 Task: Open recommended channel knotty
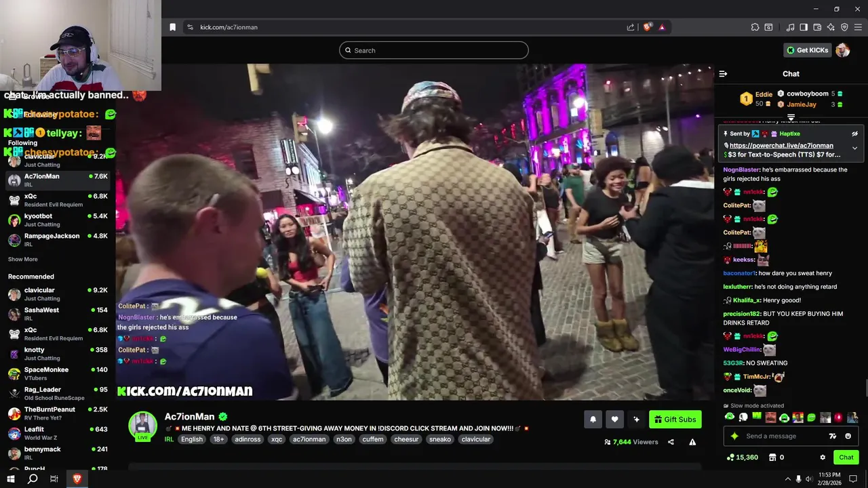[x=58, y=354]
